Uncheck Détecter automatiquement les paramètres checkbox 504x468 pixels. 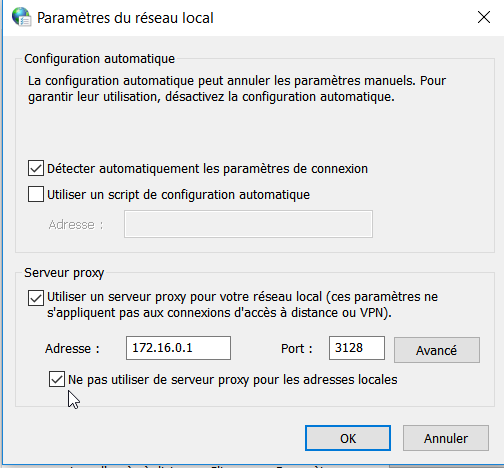point(36,168)
